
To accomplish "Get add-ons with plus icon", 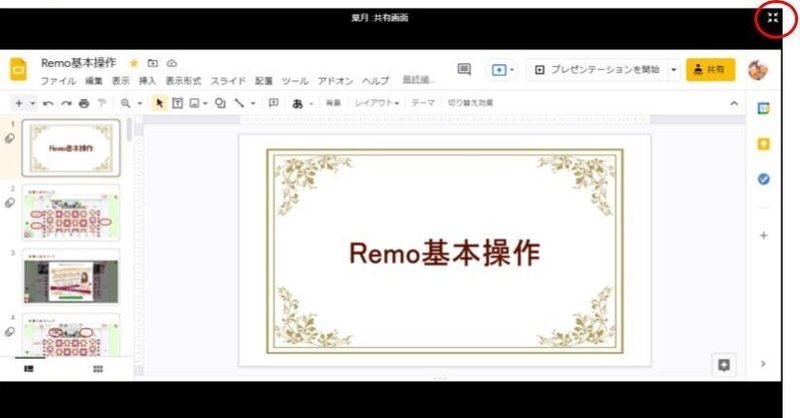I will point(763,235).
